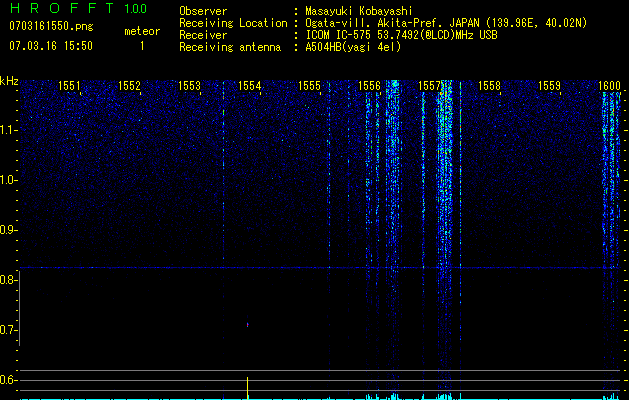Select antenna text A504HB(yagi 4el)

point(353,47)
